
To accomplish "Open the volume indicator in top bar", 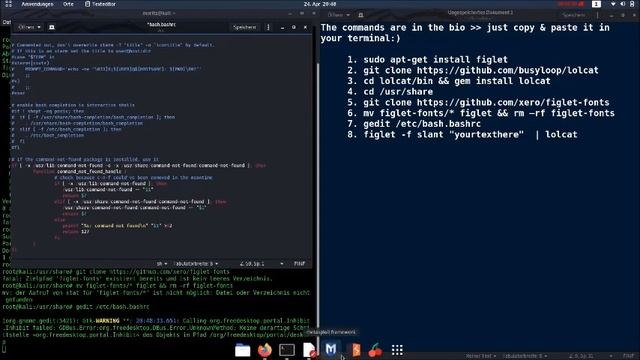I will [x=623, y=4].
